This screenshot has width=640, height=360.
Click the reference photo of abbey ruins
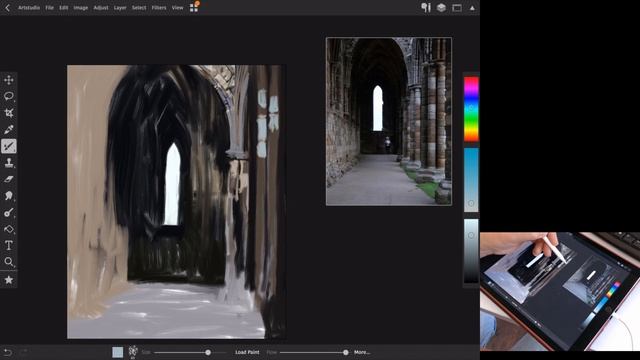(389, 121)
